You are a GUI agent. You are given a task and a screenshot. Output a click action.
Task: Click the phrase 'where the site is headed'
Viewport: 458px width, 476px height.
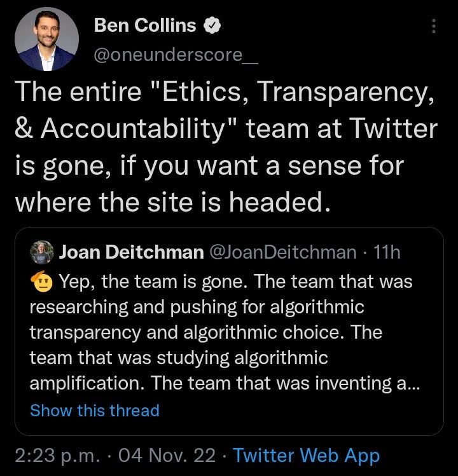(173, 202)
